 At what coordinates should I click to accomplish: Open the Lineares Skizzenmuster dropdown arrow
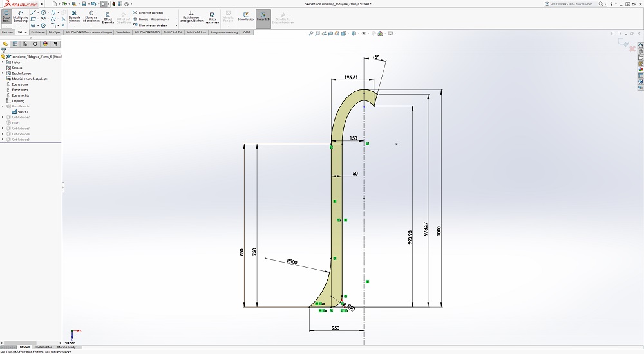(x=176, y=19)
